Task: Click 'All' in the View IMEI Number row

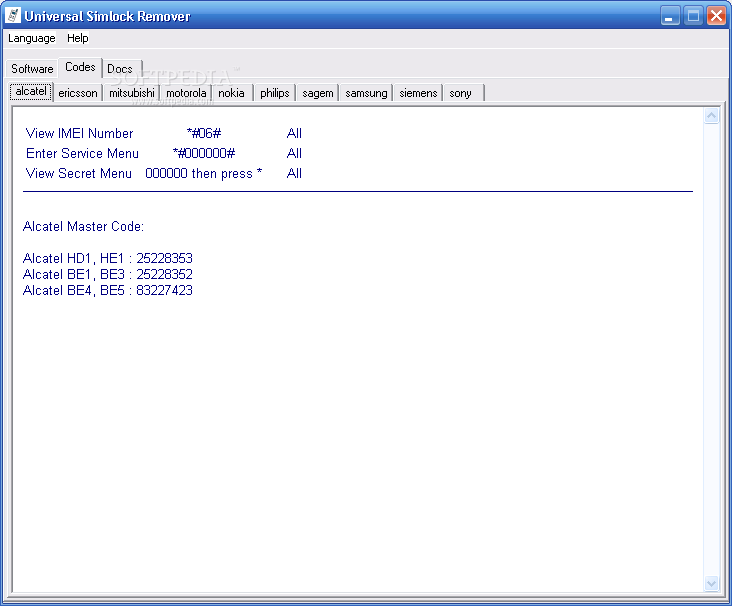Action: coord(294,134)
